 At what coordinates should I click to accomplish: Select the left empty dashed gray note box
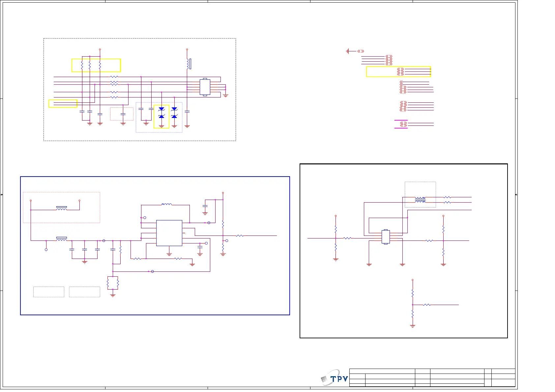coord(49,292)
